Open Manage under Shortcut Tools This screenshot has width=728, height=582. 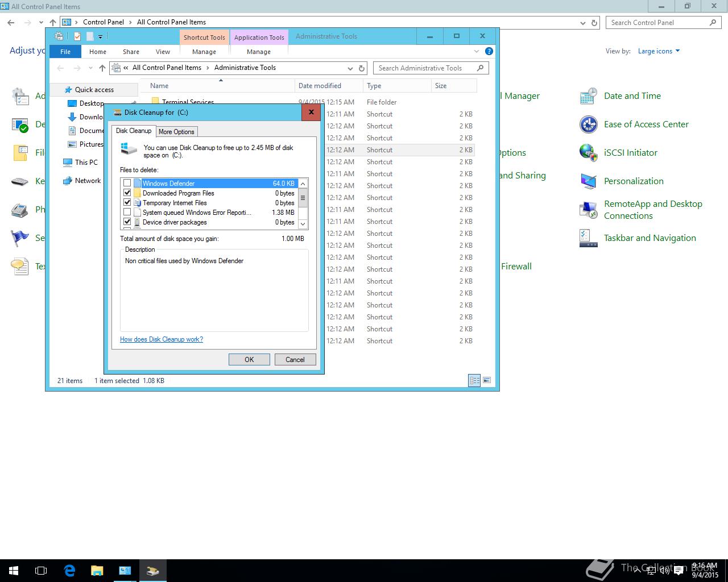coord(204,51)
